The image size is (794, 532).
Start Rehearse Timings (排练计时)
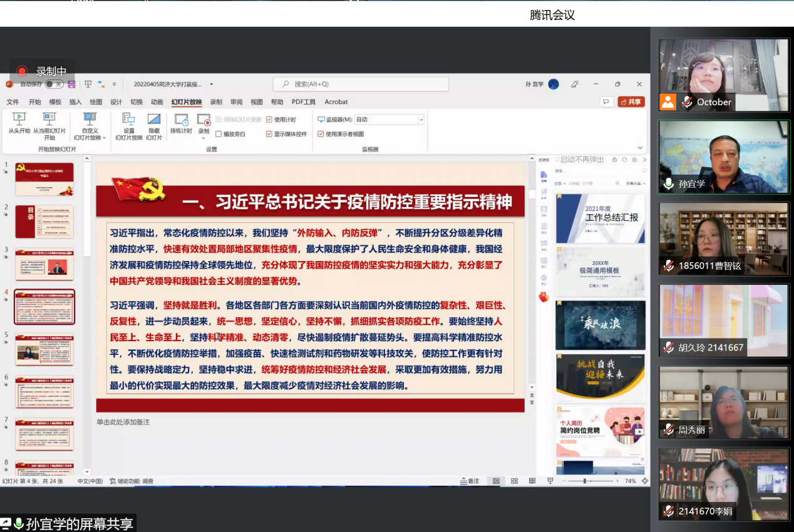click(181, 123)
